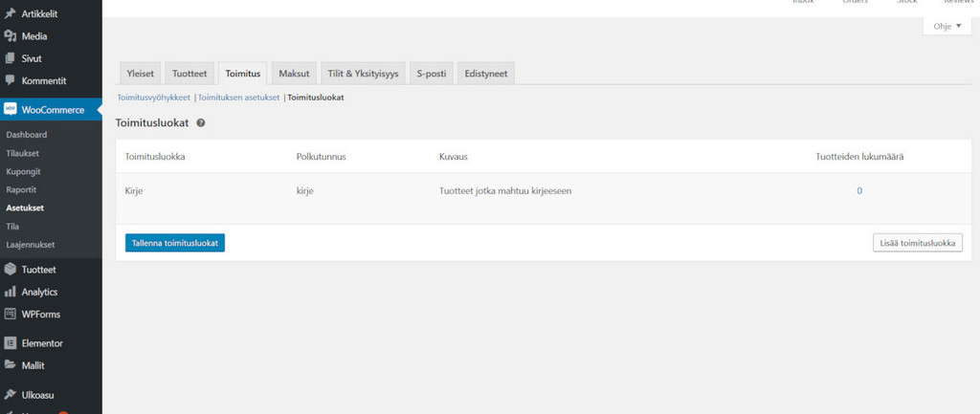Viewport: 980px width, 414px height.
Task: Open Tilaukset in WooCommerce submenu
Action: click(23, 153)
